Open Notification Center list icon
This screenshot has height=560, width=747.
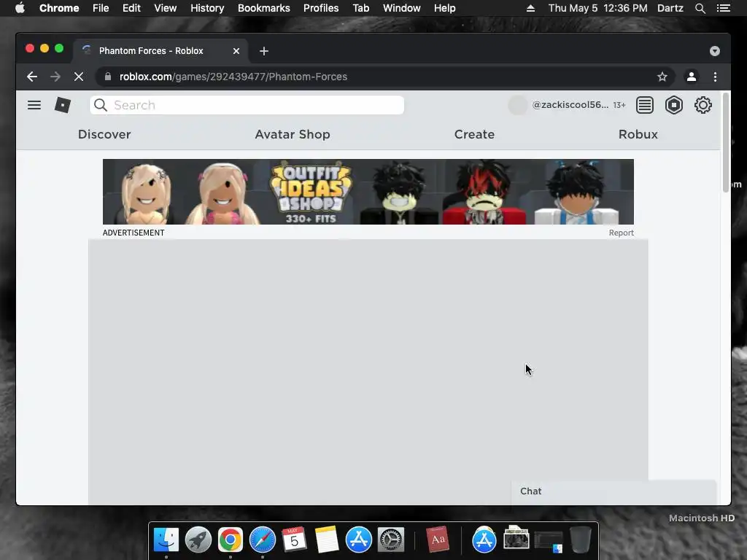[x=723, y=8]
